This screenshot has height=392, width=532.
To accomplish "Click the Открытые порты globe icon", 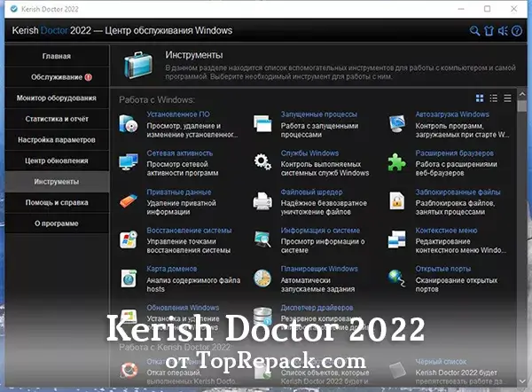I will 397,278.
